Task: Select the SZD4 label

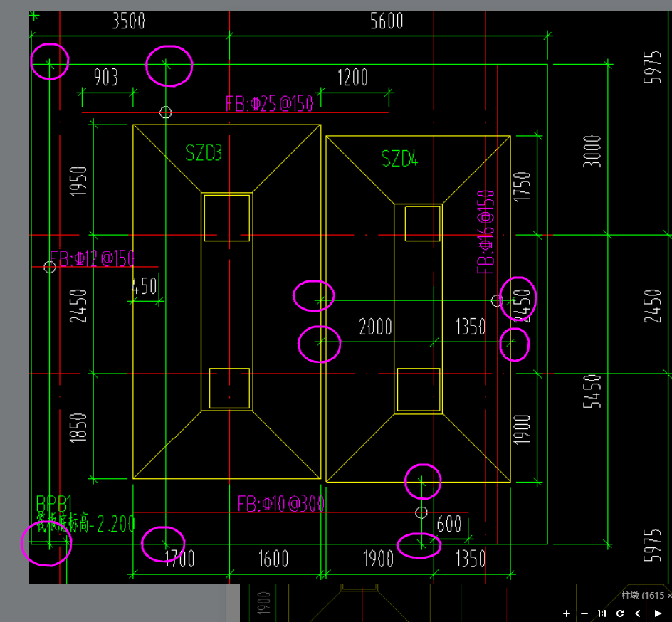Action: click(399, 159)
